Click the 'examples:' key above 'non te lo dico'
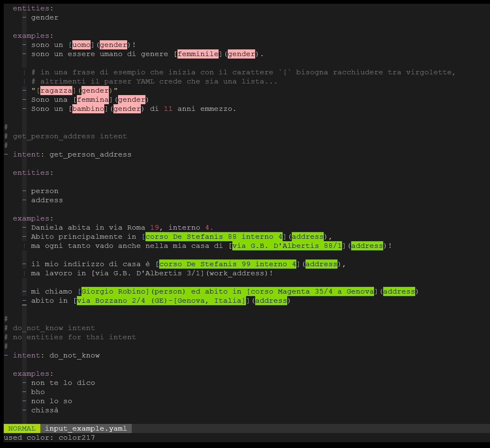Screen dimensions: 490x448 click(33, 374)
